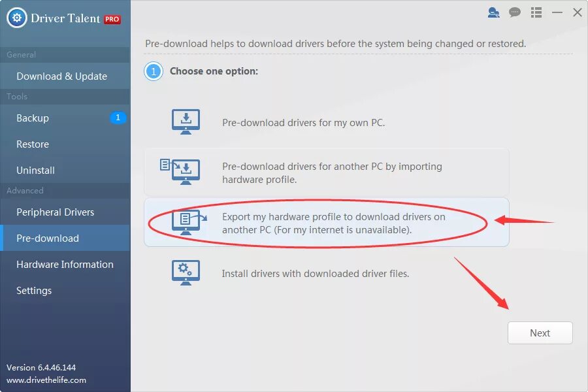The width and height of the screenshot is (588, 392).
Task: Go to Peripheral Drivers
Action: (x=65, y=212)
